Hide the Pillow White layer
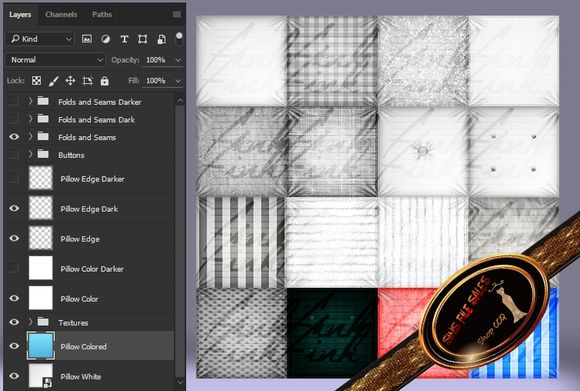Viewport: 580px width, 391px height. point(14,376)
